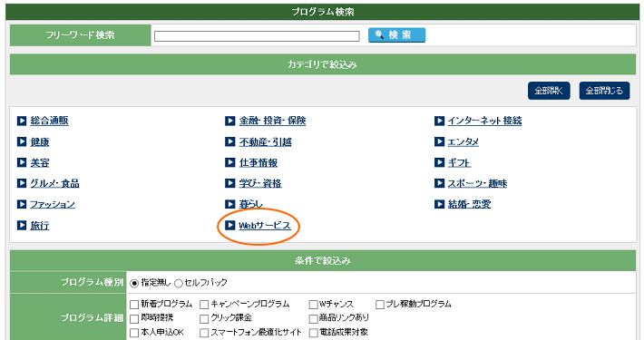Open the 総合通販 category link

point(49,121)
